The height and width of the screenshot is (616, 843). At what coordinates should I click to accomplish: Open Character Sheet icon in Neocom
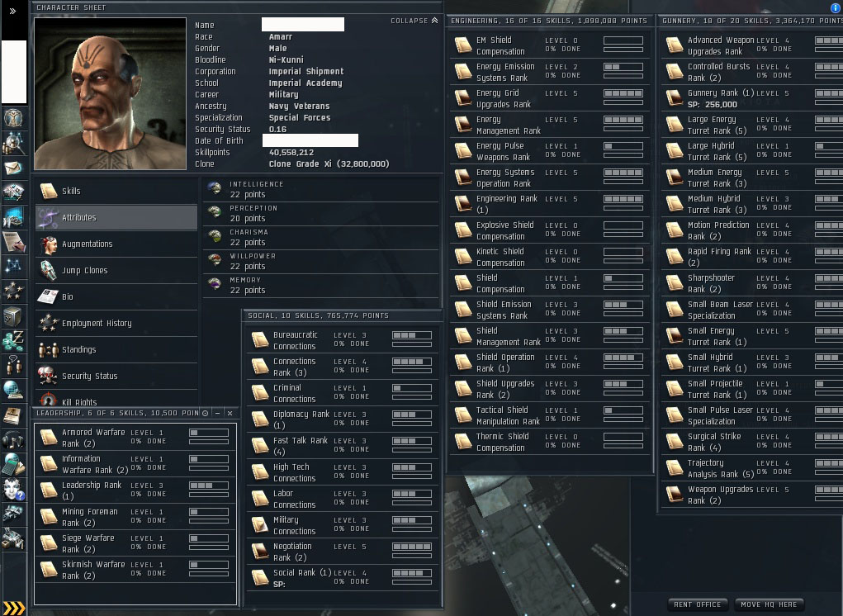[13, 118]
